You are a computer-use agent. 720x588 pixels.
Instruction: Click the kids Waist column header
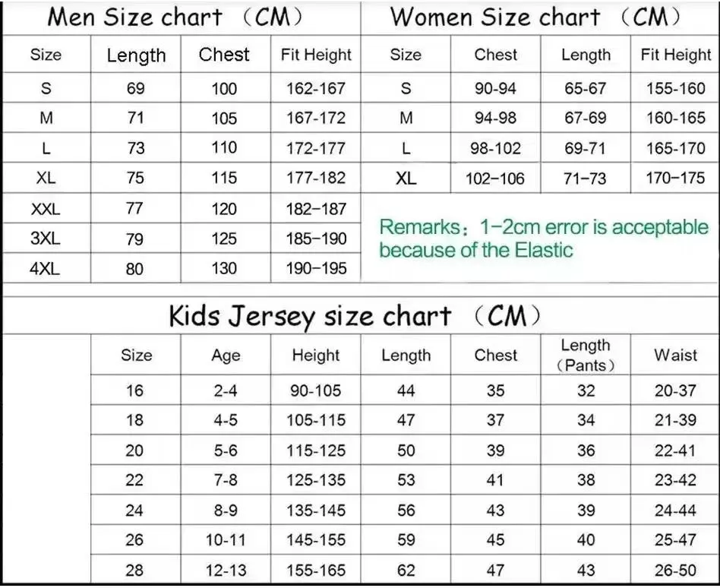(675, 355)
